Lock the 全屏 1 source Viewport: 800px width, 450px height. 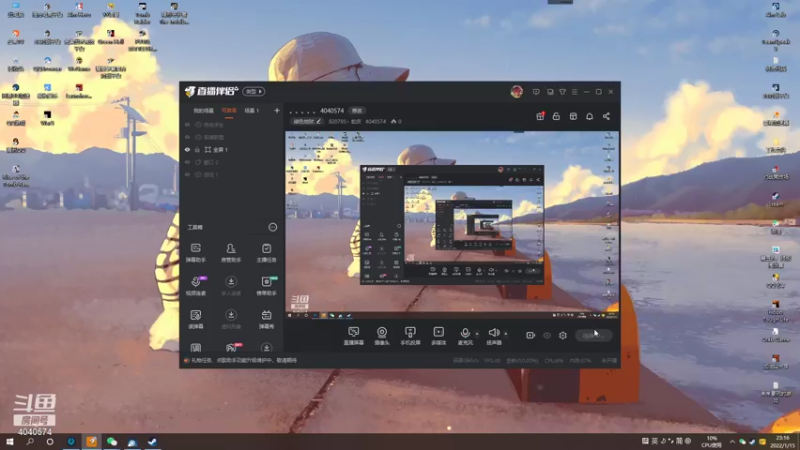(x=197, y=149)
